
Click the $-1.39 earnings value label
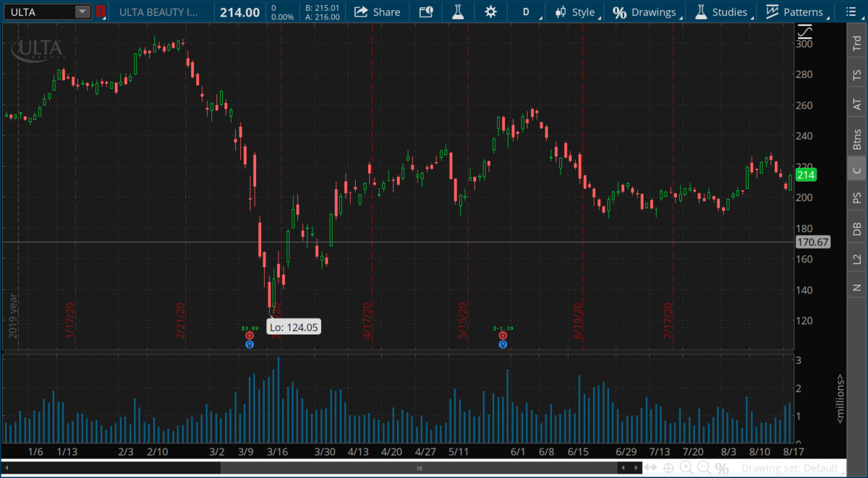(502, 328)
